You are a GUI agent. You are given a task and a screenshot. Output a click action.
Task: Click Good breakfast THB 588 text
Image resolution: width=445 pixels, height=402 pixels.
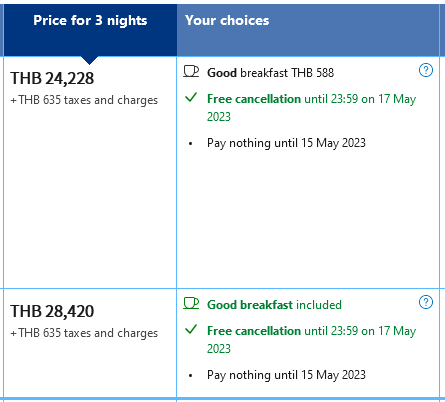pyautogui.click(x=270, y=73)
